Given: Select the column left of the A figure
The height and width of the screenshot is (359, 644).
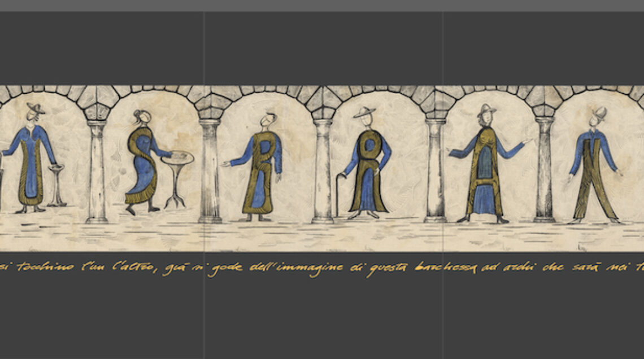Looking at the screenshot, I should [436, 169].
